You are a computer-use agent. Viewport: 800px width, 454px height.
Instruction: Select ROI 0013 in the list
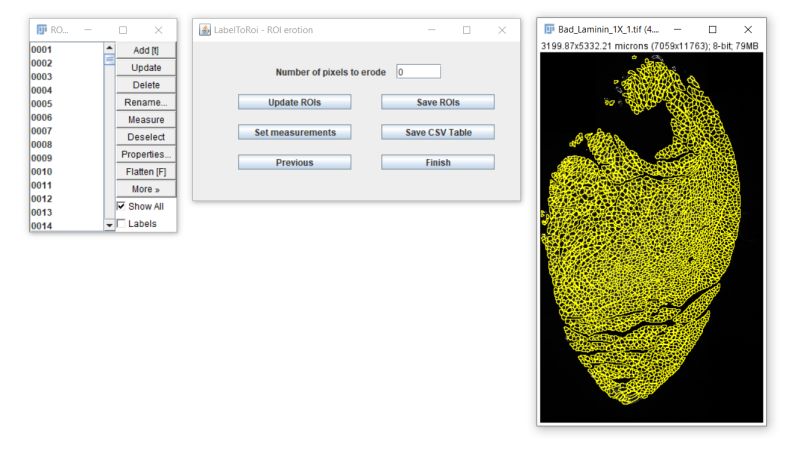pos(66,212)
